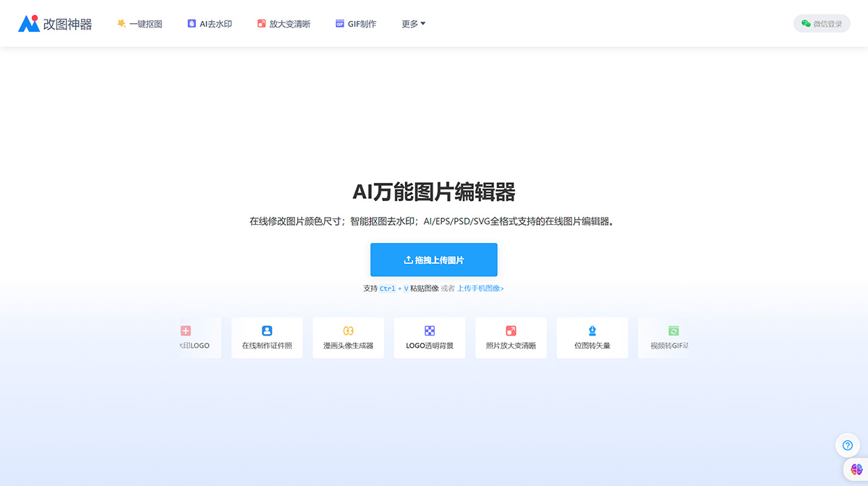Click the WeChat icon in 微信登录
The image size is (868, 486).
[805, 23]
